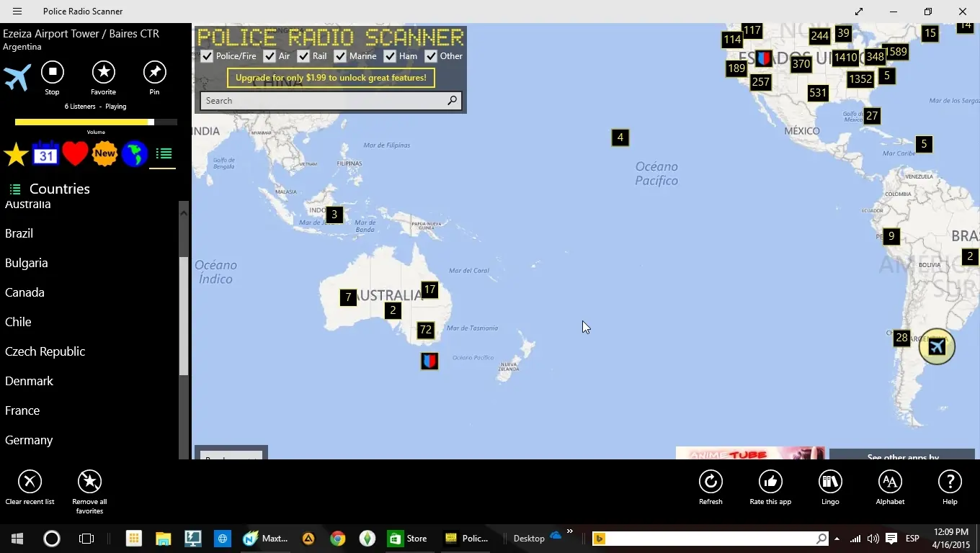The image size is (980, 553).
Task: Click the airplane marker in Argentina
Action: [x=937, y=347]
